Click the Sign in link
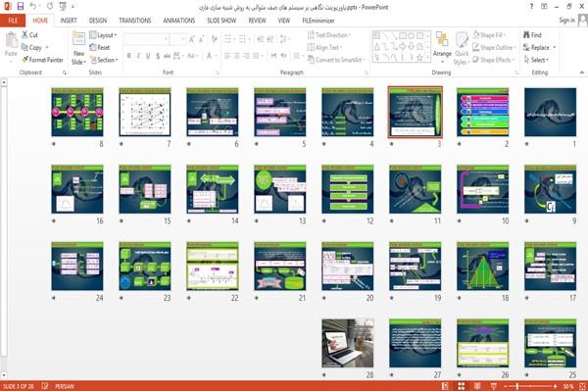The image size is (588, 391). coord(566,21)
